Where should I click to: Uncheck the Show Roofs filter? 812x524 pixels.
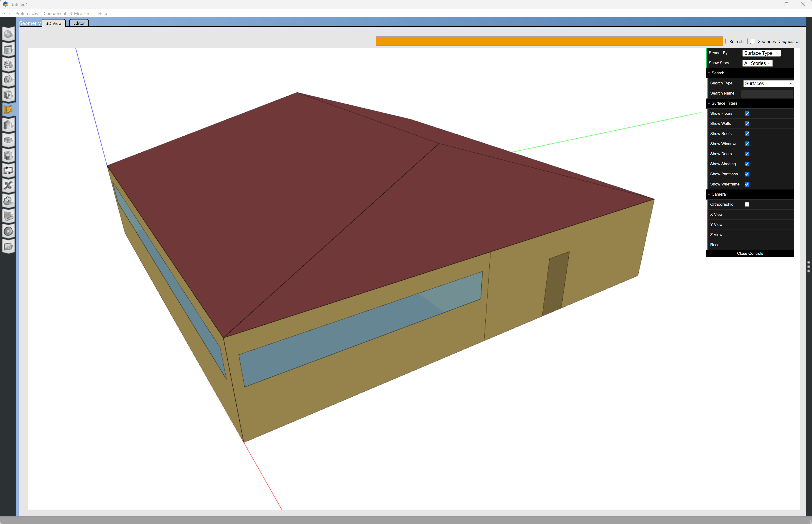747,134
